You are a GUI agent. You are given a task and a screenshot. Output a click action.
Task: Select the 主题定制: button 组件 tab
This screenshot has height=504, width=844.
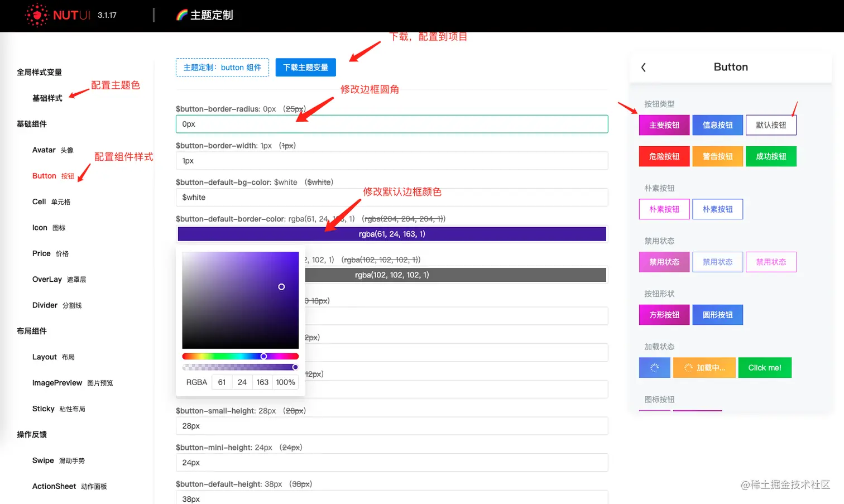click(x=222, y=67)
